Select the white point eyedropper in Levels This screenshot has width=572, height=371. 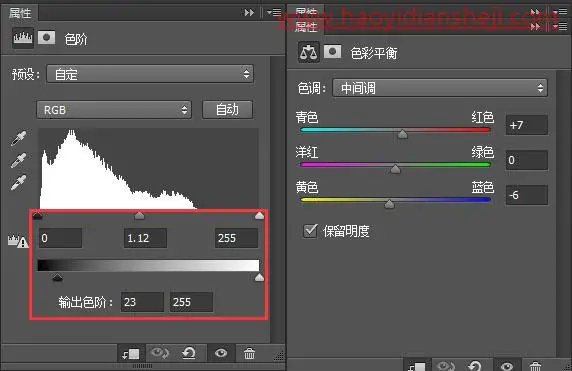[x=18, y=182]
